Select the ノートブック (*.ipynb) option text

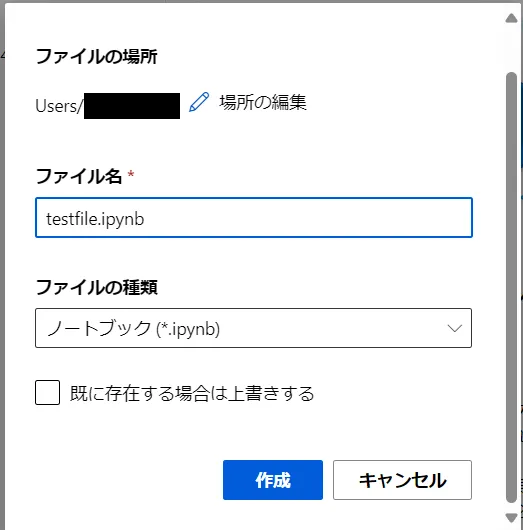(x=134, y=328)
